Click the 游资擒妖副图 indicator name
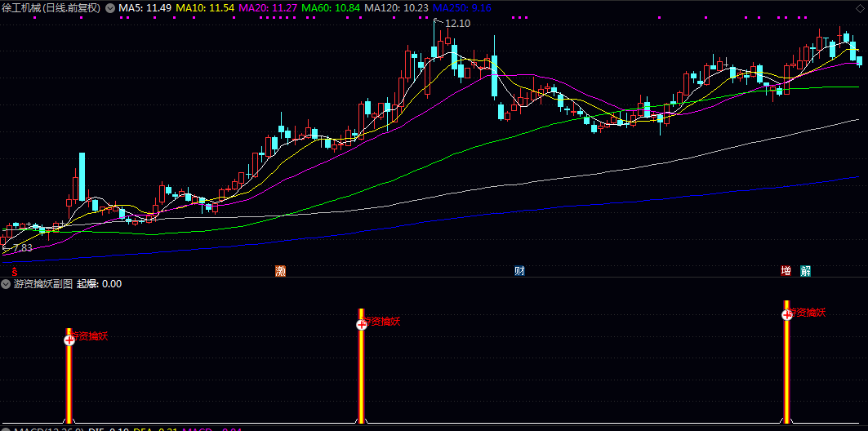Screen dimensions: 868x431 pos(42,284)
